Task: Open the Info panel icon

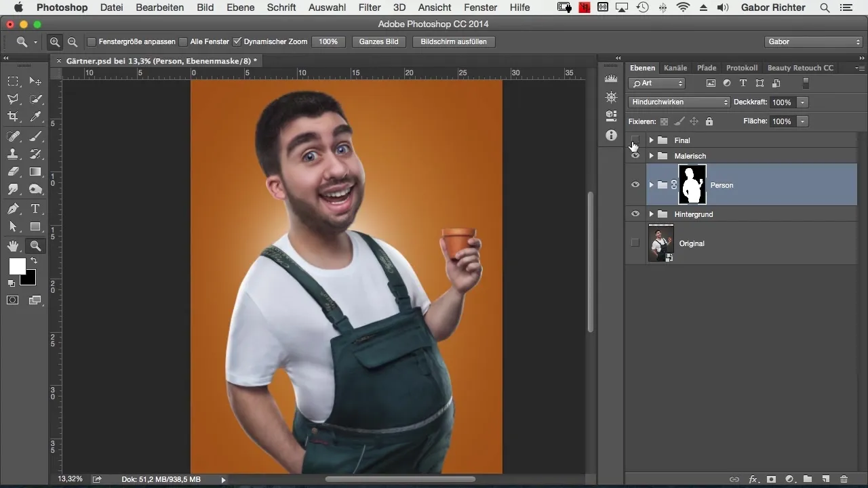Action: pos(611,135)
